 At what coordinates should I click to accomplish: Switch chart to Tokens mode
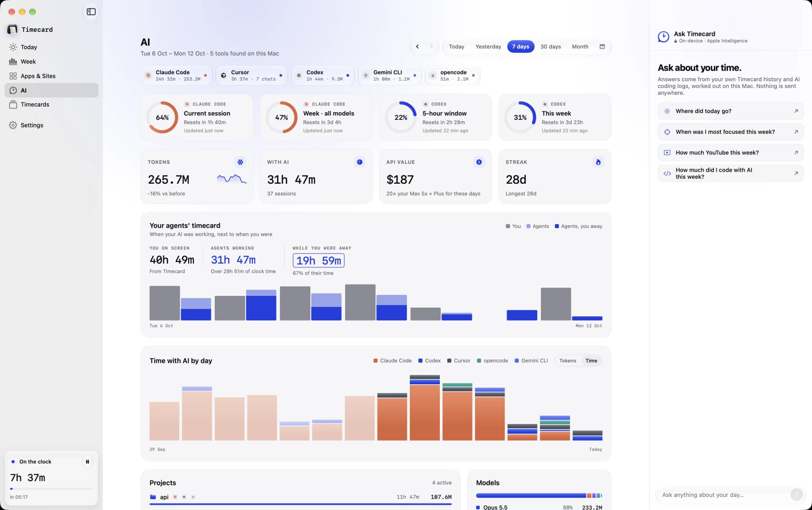568,361
